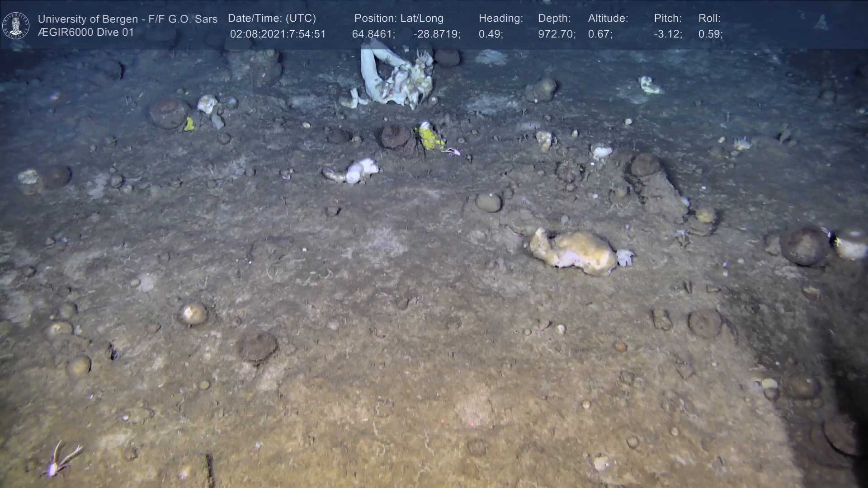
Task: Click the round dark sponge at right edge
Action: (x=805, y=245)
